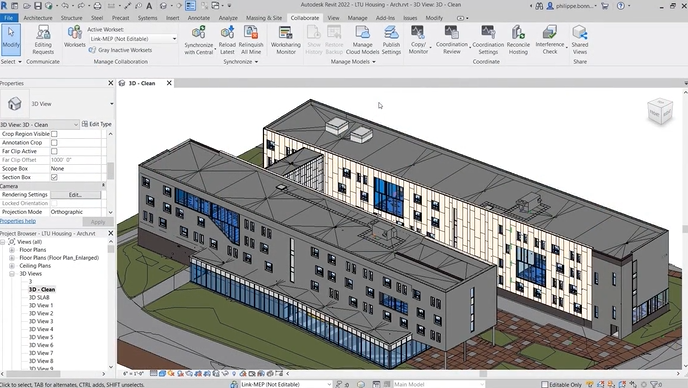Enable Crop Region Visible checkbox
The image size is (688, 388).
pyautogui.click(x=54, y=134)
